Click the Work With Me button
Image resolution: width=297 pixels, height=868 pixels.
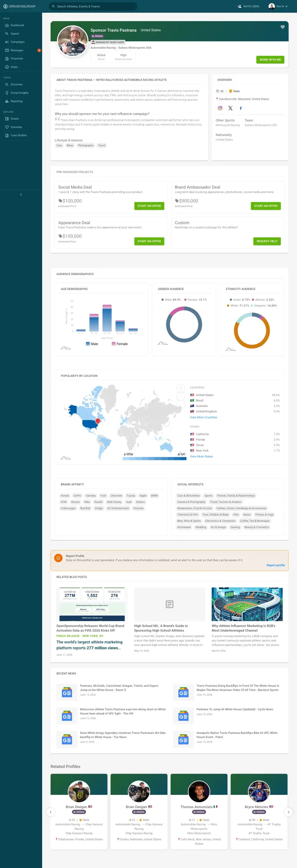[270, 60]
